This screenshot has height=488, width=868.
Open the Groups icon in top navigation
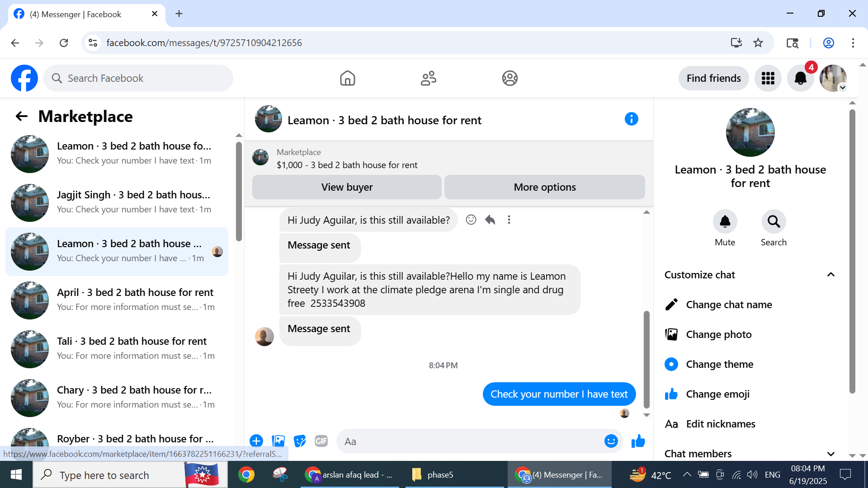point(510,78)
